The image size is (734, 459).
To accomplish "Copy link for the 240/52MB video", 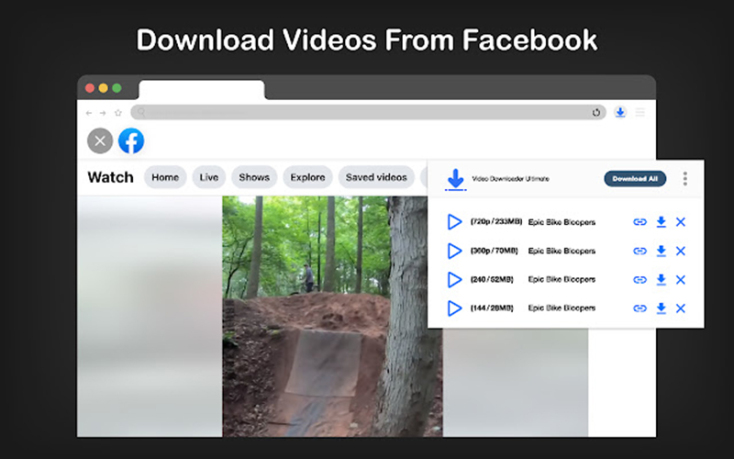I will pos(639,280).
